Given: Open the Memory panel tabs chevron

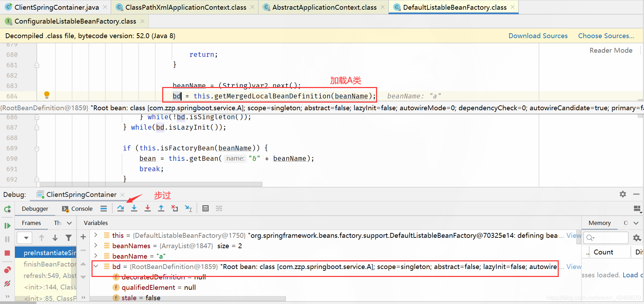Looking at the screenshot, I should point(636,223).
